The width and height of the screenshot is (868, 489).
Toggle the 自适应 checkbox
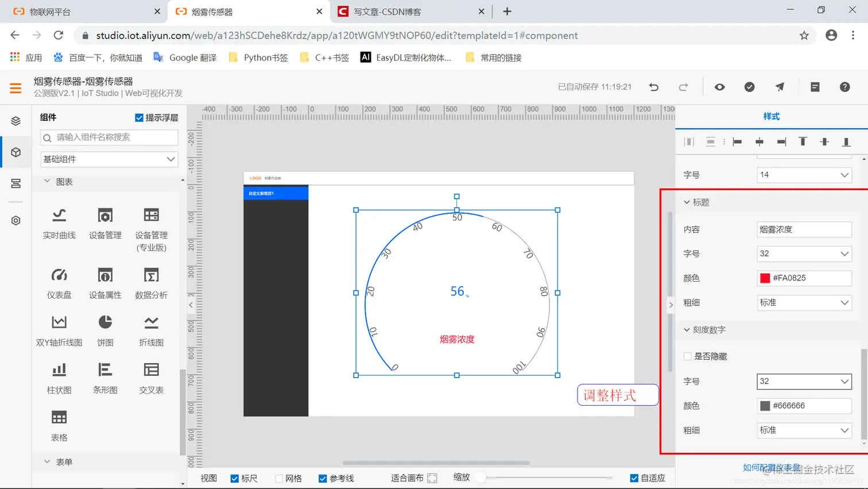[634, 478]
